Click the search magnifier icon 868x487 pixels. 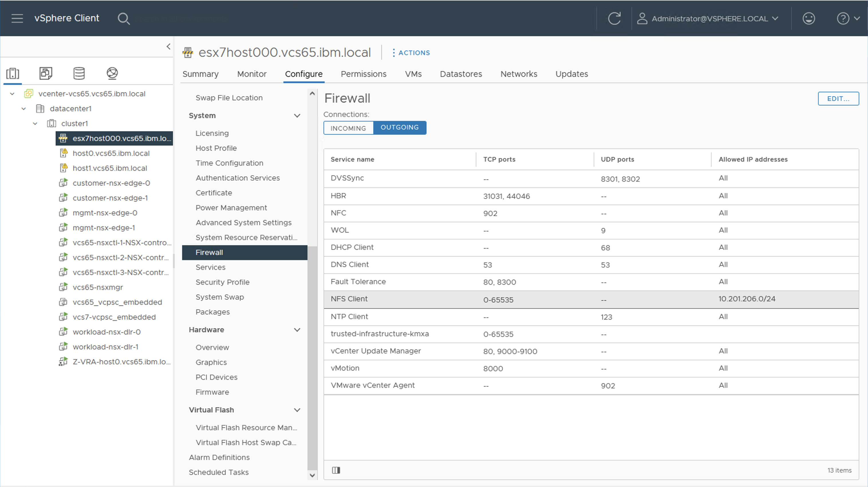[123, 19]
